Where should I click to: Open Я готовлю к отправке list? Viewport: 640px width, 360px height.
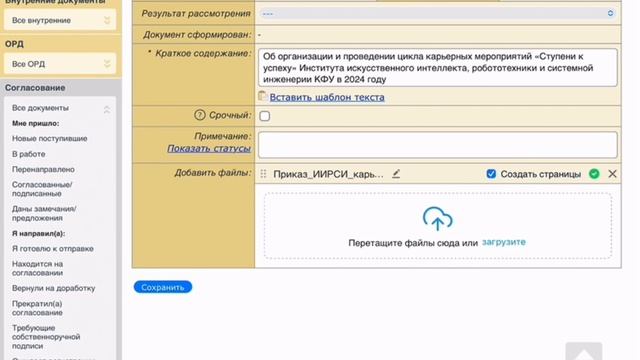(53, 249)
